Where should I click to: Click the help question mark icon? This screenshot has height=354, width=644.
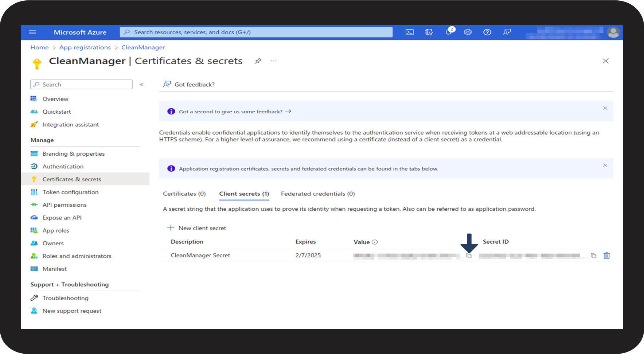(x=487, y=32)
